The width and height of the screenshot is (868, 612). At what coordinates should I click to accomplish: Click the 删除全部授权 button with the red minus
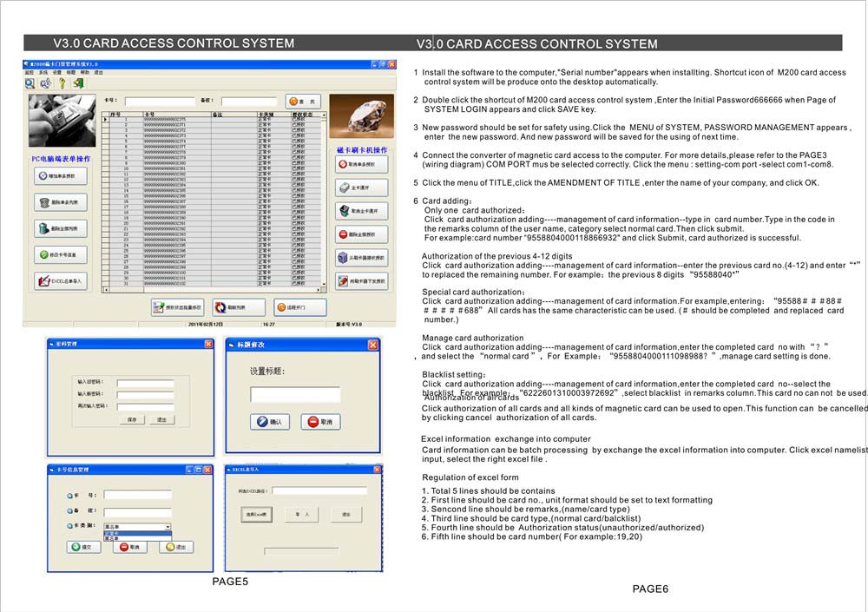pyautogui.click(x=361, y=234)
